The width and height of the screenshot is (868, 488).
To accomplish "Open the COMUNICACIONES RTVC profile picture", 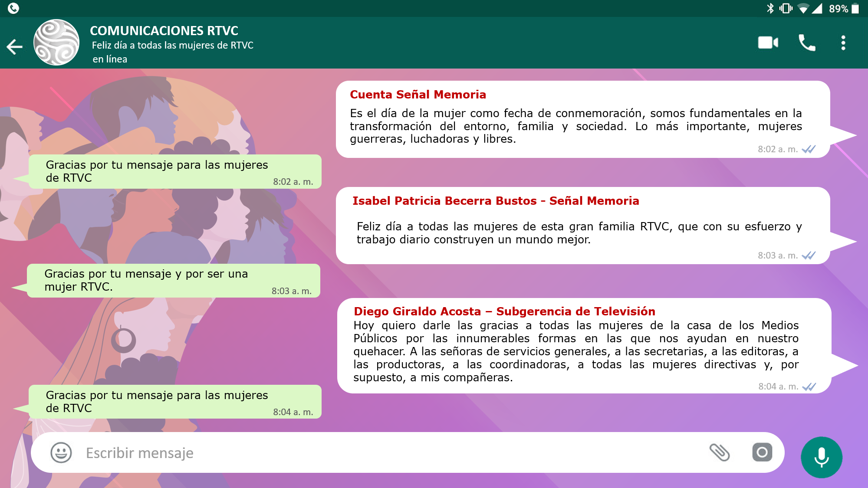I will click(56, 43).
